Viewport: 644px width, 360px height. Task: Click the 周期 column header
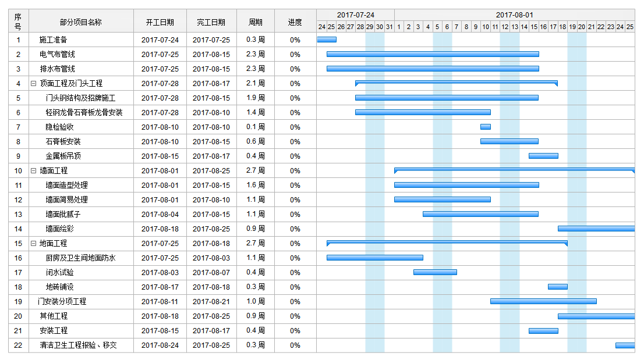point(256,22)
